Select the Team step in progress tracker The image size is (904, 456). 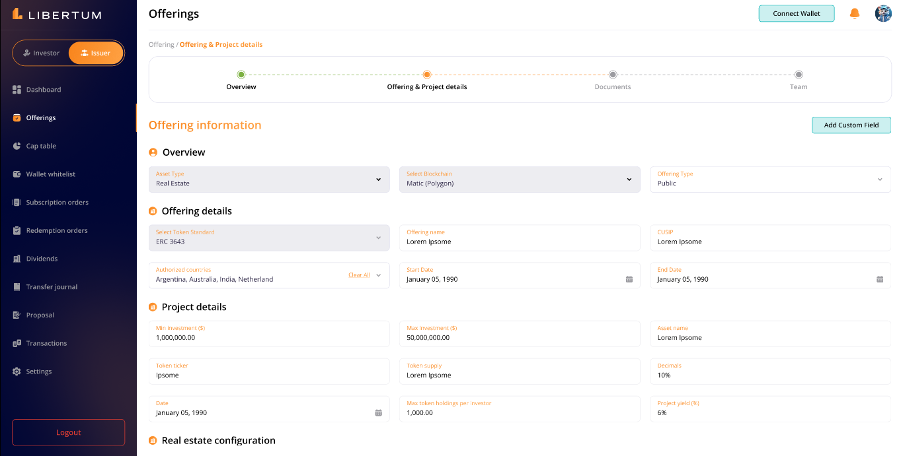(798, 74)
